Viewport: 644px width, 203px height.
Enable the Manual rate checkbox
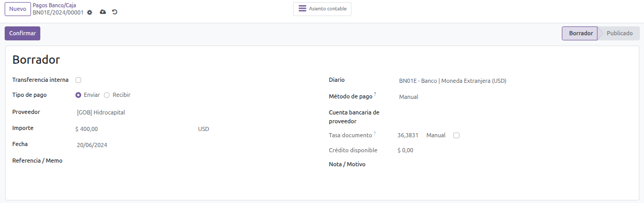click(x=456, y=135)
